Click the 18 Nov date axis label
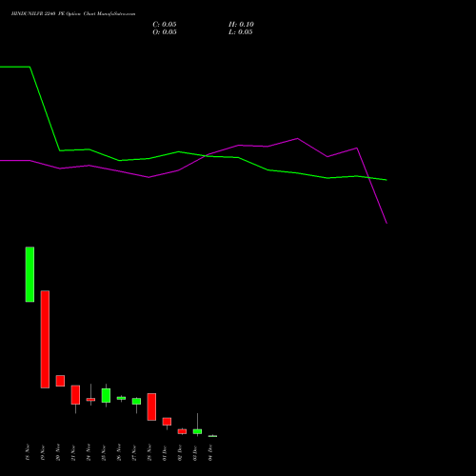This screenshot has width=476, height=476. [28, 452]
